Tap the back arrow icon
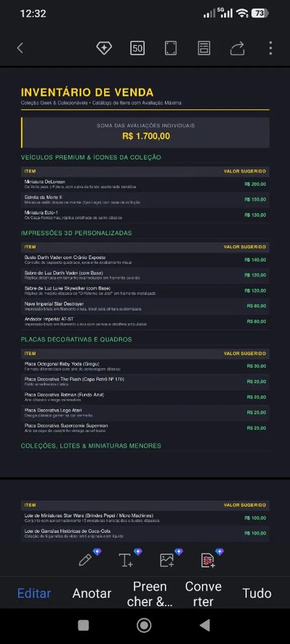The height and width of the screenshot is (644, 290). pos(20,48)
